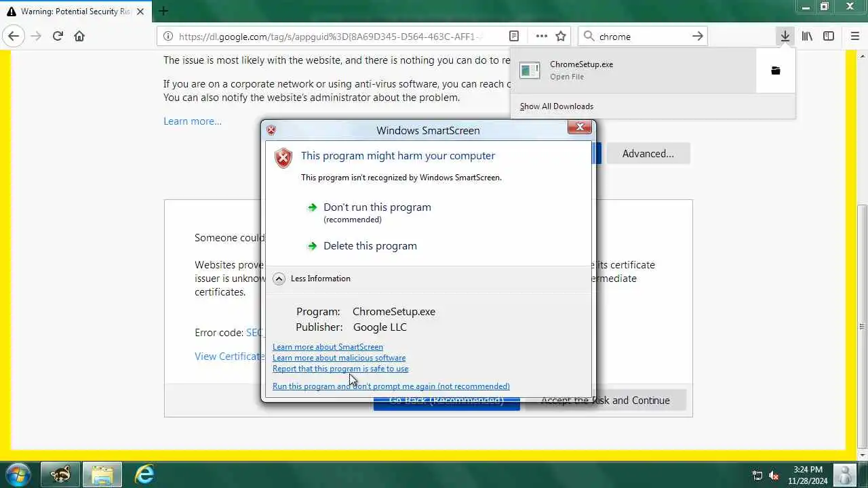This screenshot has width=868, height=488.
Task: Reload the current page
Action: coord(58,37)
